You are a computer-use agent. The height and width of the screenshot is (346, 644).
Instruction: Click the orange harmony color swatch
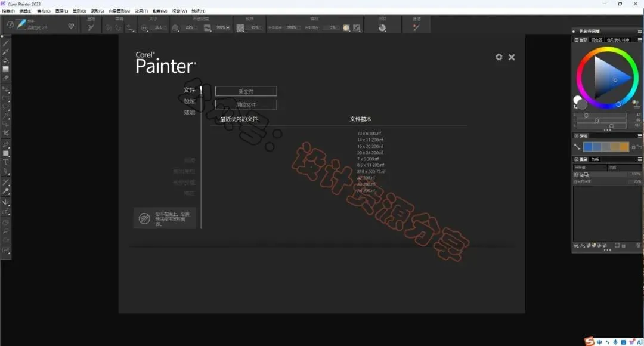pos(624,147)
